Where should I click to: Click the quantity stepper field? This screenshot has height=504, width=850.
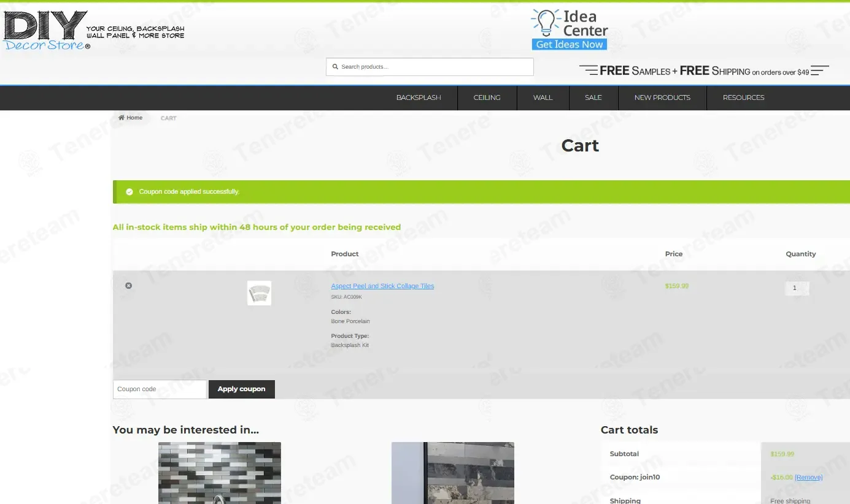pyautogui.click(x=797, y=288)
